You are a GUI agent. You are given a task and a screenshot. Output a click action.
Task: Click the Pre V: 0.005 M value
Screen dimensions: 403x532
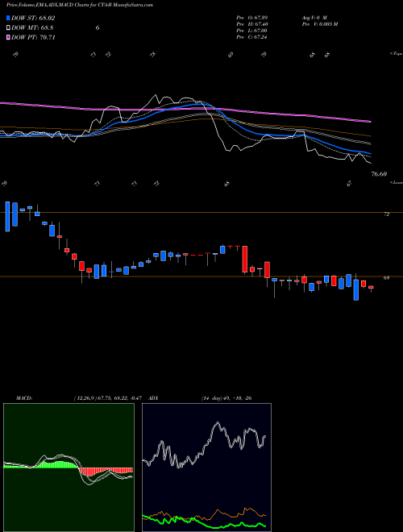point(319,24)
